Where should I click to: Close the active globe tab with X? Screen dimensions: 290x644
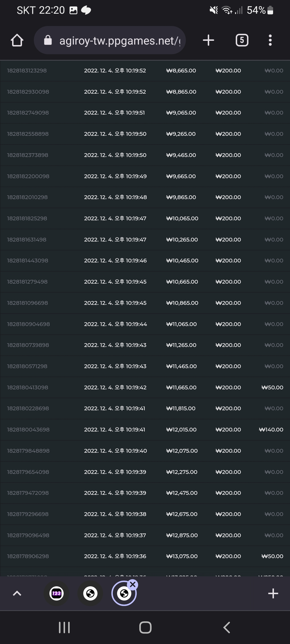click(x=133, y=584)
